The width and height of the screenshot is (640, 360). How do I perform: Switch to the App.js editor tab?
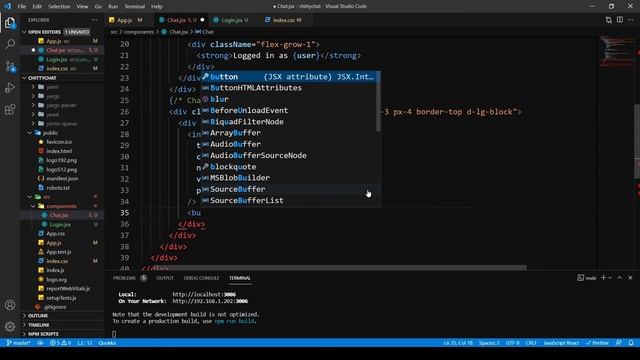tap(130, 20)
